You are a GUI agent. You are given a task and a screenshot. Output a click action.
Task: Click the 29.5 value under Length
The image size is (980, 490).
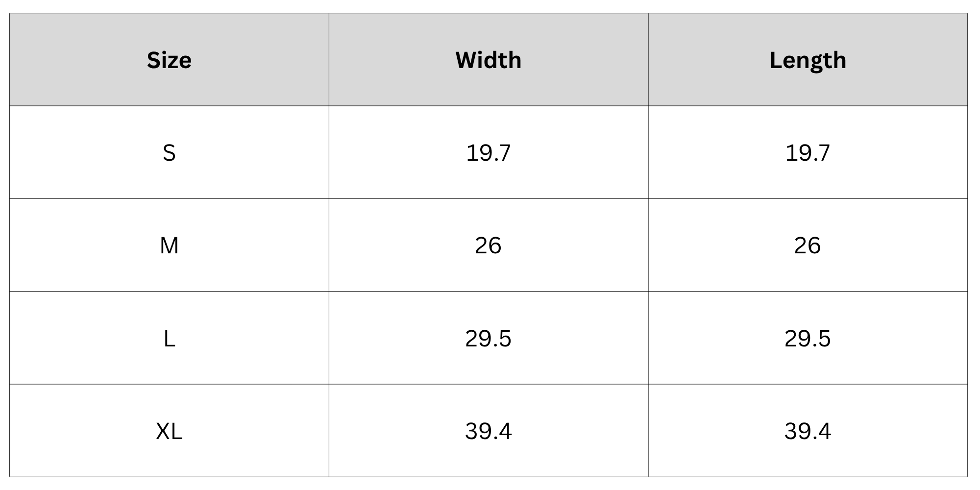[808, 339]
